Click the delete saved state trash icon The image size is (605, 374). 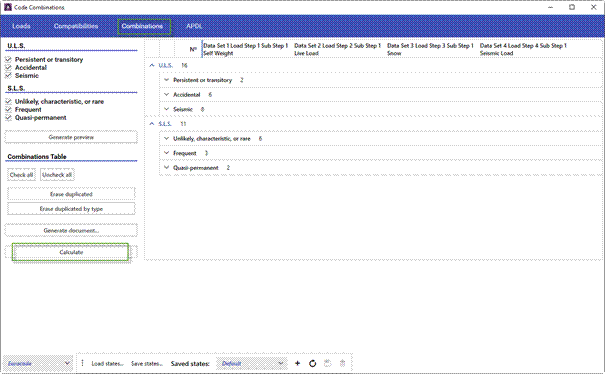click(x=342, y=363)
